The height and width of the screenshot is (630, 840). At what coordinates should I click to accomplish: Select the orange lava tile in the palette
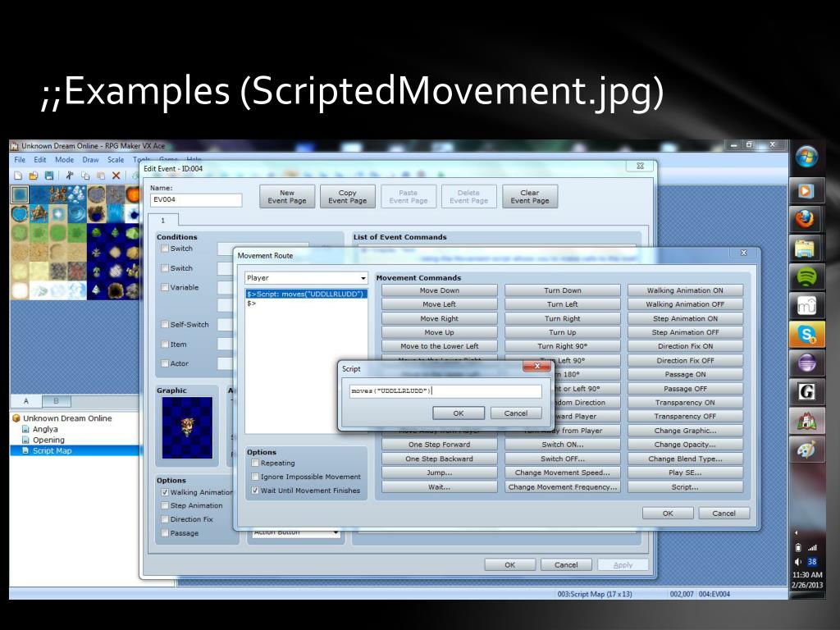tap(134, 194)
